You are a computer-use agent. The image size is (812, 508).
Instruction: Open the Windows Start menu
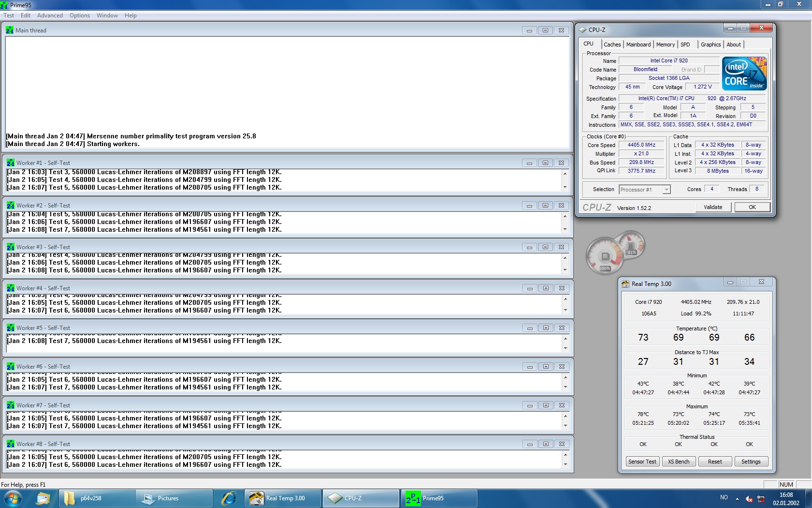pyautogui.click(x=12, y=498)
